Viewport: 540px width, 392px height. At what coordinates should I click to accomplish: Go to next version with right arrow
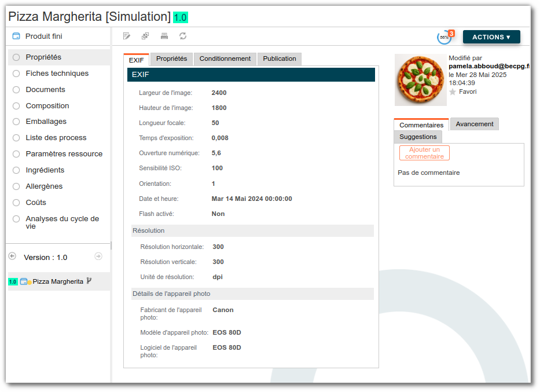point(98,257)
